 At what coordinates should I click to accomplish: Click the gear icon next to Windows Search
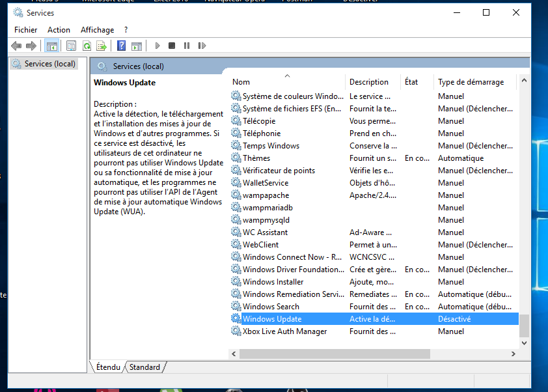(x=236, y=306)
